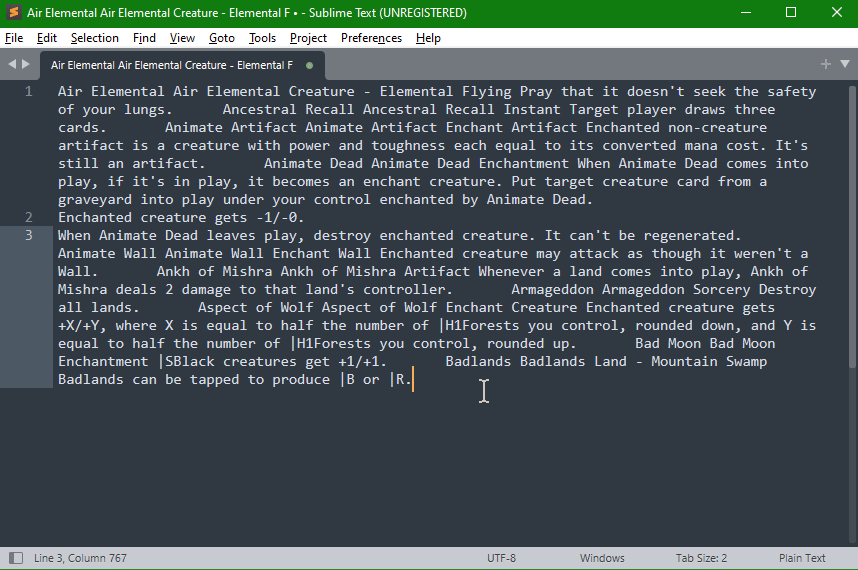Image resolution: width=858 pixels, height=570 pixels.
Task: Close tab via the unsaved dot indicator
Action: point(310,65)
